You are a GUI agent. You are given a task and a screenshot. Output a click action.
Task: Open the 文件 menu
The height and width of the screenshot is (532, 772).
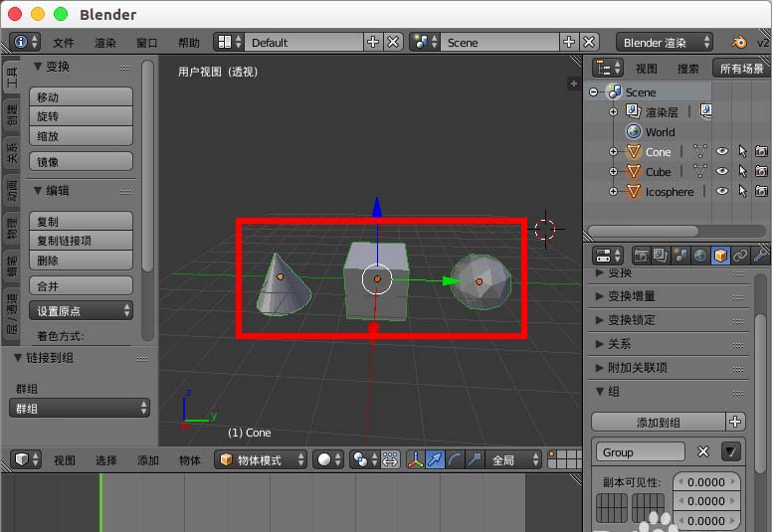pyautogui.click(x=64, y=43)
